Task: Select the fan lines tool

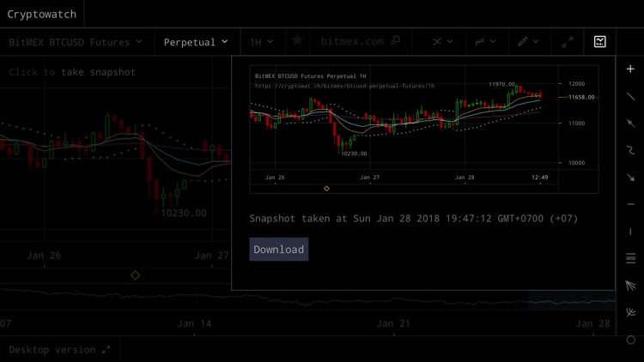Action: click(630, 286)
